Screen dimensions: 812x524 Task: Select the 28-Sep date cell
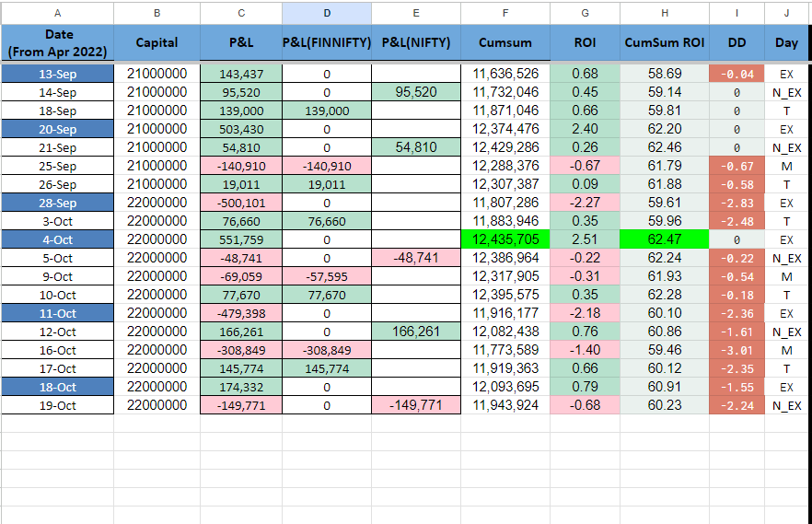tap(57, 203)
